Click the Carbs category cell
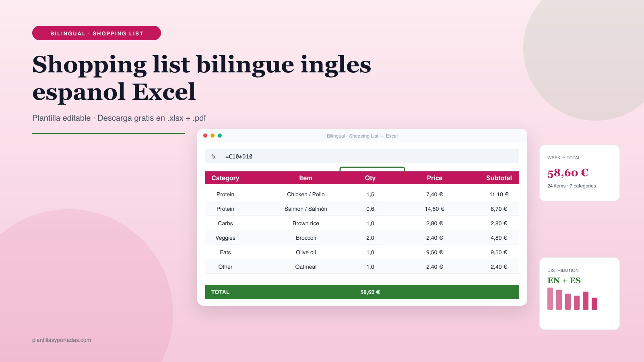644x362 pixels. coord(225,223)
